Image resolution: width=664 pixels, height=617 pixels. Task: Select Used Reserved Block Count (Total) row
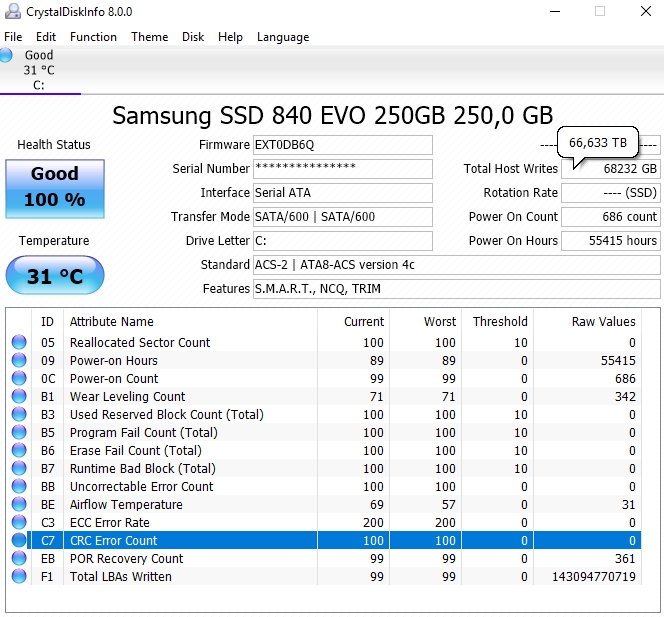tap(324, 414)
